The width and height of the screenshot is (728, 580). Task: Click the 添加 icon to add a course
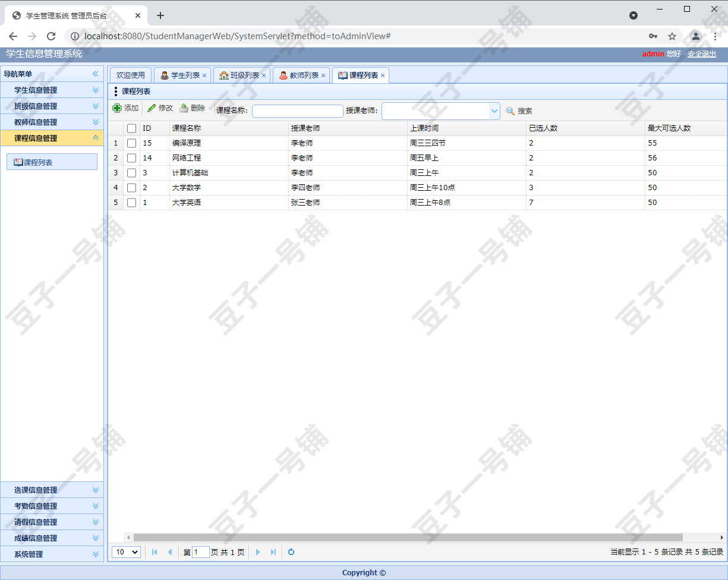click(x=117, y=109)
